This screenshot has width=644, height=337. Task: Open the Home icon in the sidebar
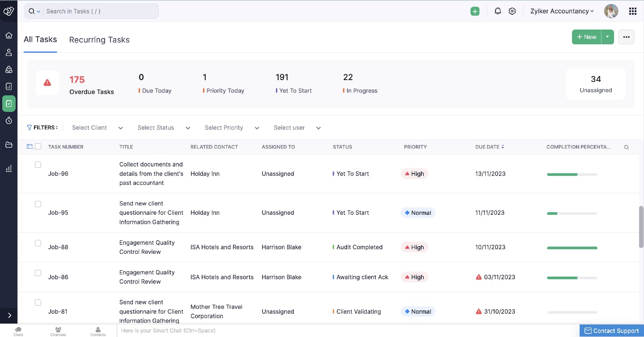[9, 35]
